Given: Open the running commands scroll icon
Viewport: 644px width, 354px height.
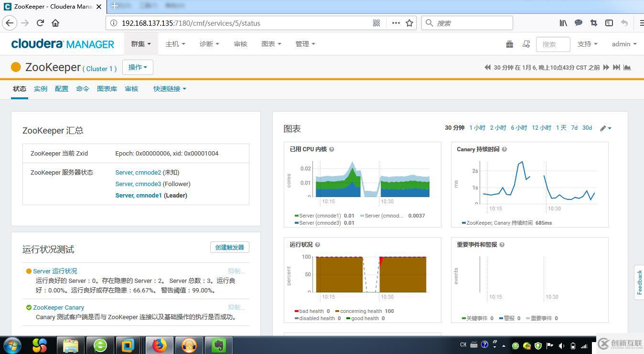Looking at the screenshot, I should coord(526,44).
